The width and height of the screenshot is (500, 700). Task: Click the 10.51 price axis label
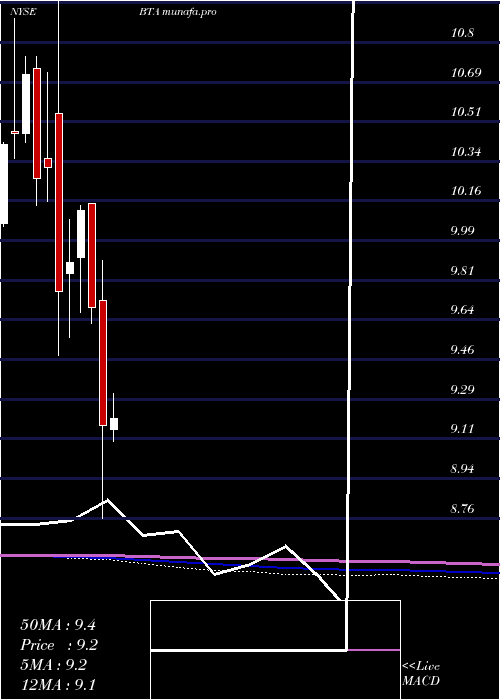pyautogui.click(x=466, y=112)
